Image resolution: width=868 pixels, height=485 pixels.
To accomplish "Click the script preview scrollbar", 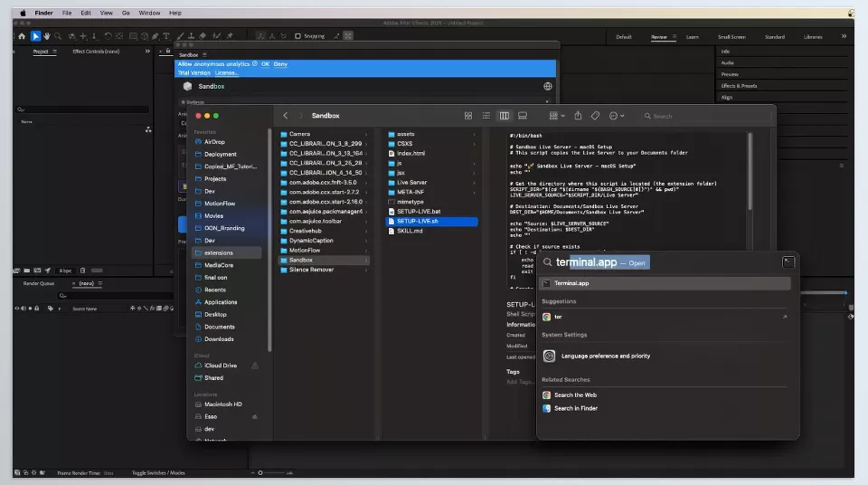I will 750,172.
